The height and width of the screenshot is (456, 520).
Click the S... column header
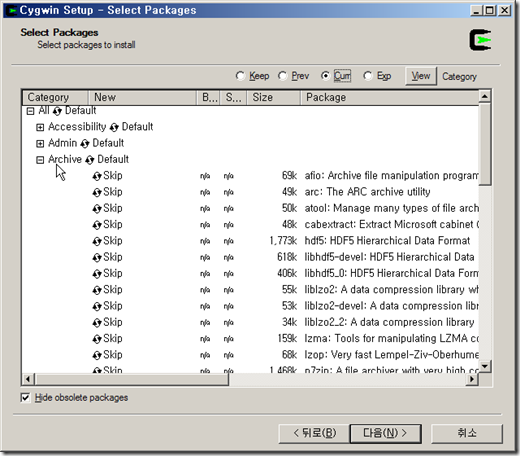click(233, 97)
